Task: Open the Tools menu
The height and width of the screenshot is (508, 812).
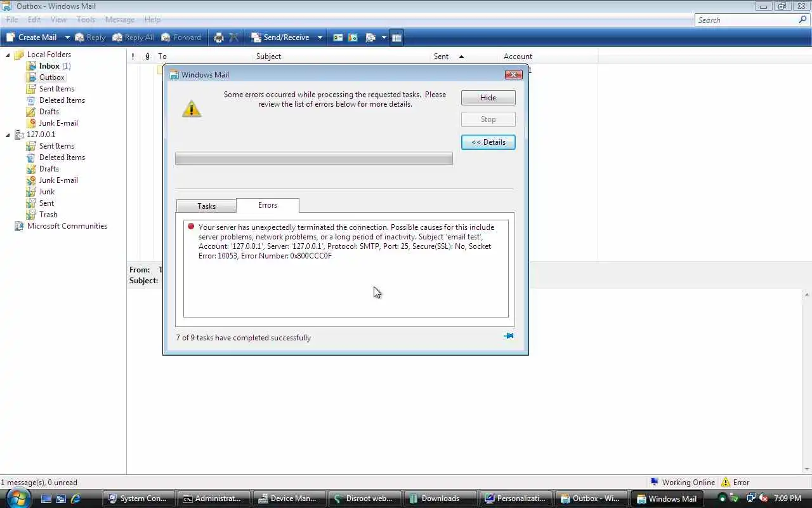Action: click(x=86, y=20)
